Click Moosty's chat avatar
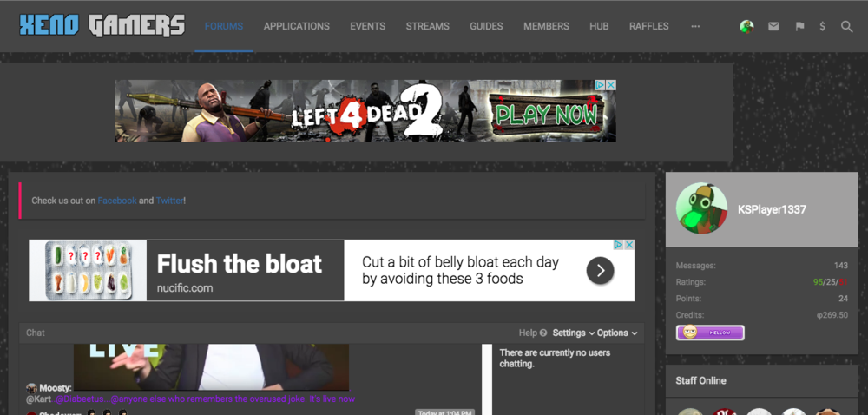Image resolution: width=868 pixels, height=415 pixels. [31, 388]
